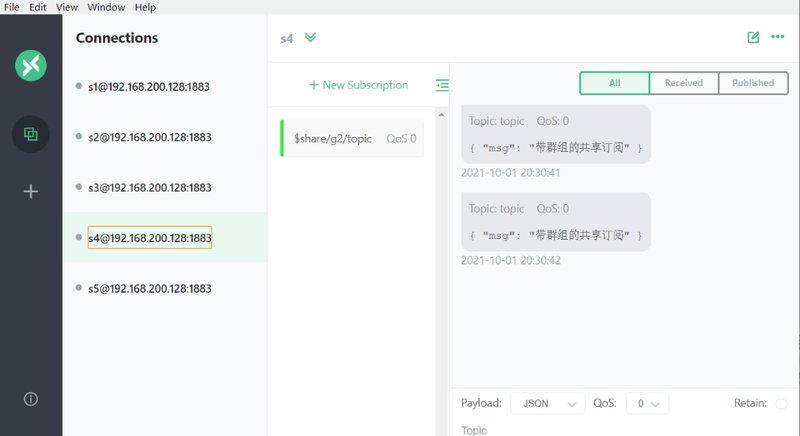Select connection s2@192.168.200.128:1883
Screen dimensions: 800x436
(165, 137)
